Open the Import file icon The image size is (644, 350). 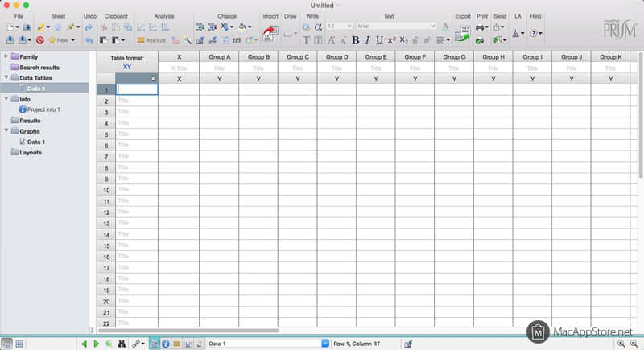268,33
